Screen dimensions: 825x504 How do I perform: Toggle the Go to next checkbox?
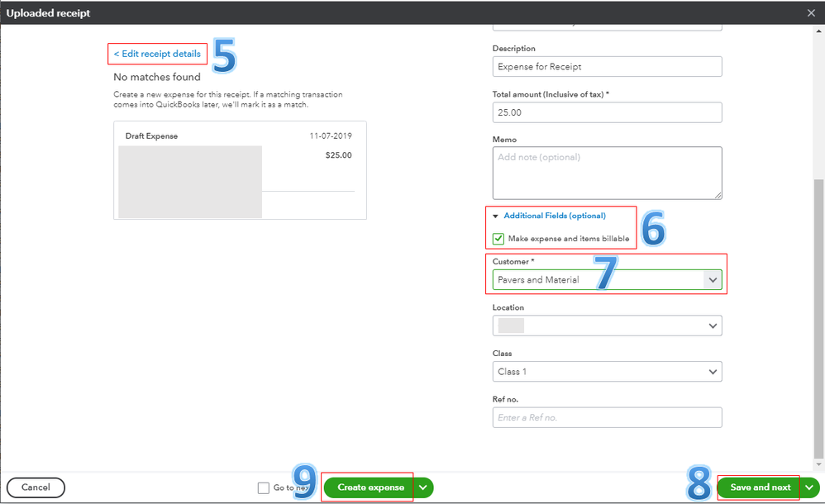click(264, 488)
